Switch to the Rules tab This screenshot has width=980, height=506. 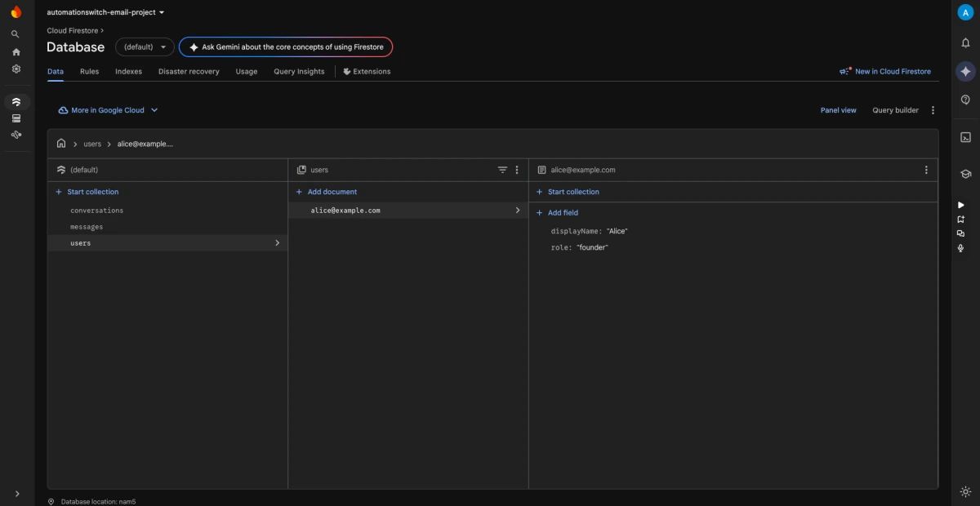90,72
